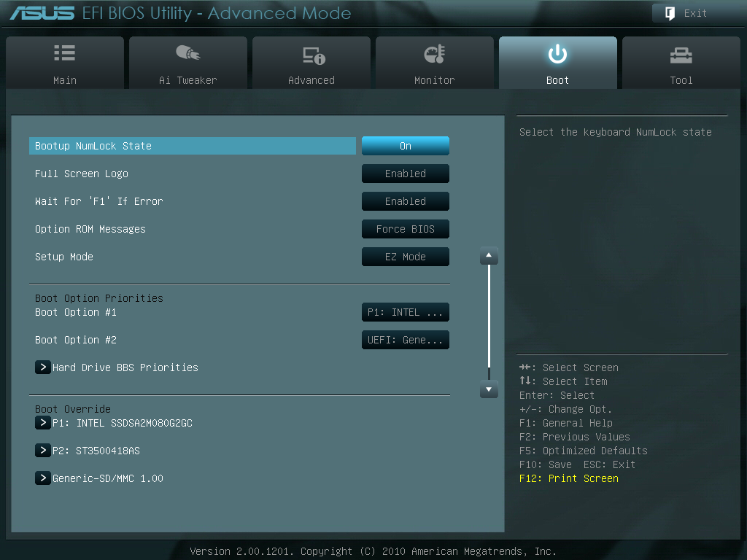
Task: Click the Exit button label
Action: click(x=695, y=13)
